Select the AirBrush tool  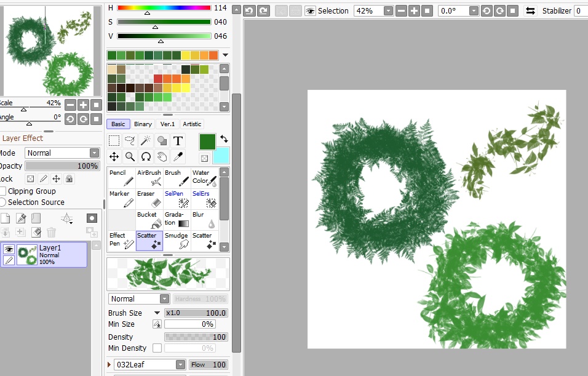point(149,178)
